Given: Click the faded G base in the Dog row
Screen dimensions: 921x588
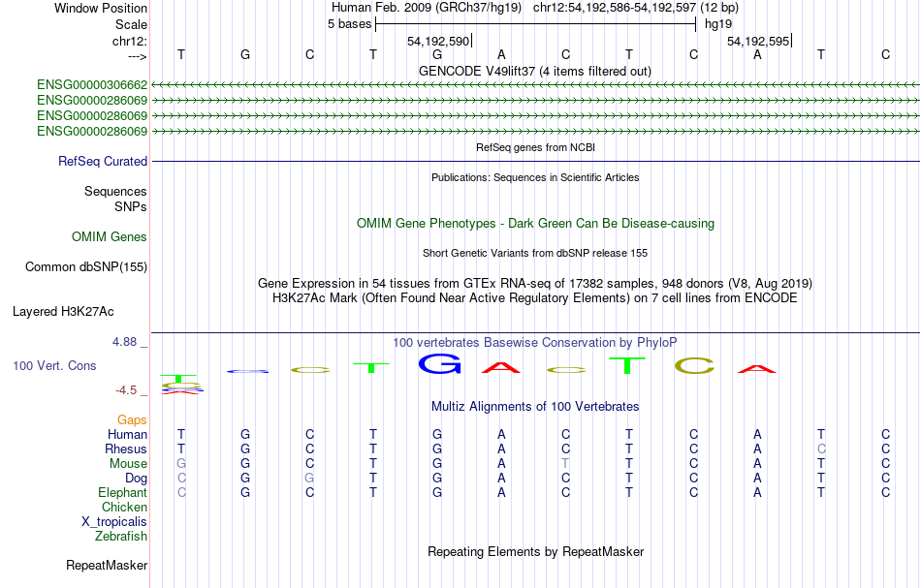Looking at the screenshot, I should point(309,479).
